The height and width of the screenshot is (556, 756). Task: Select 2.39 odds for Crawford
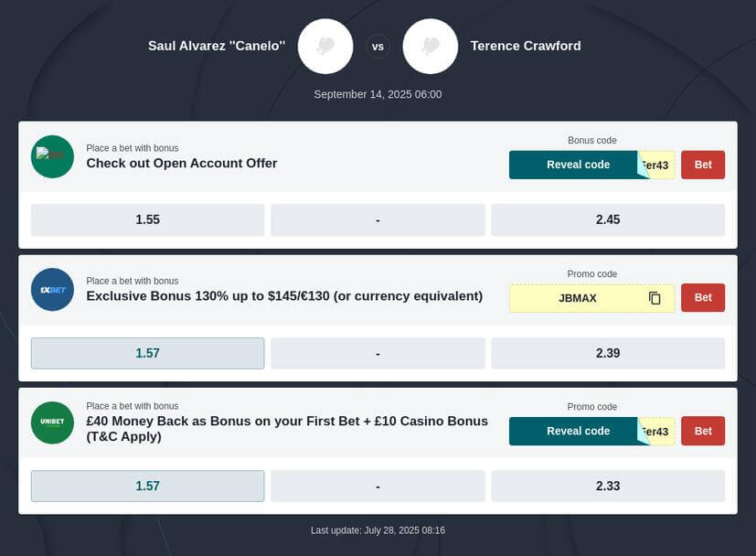608,353
